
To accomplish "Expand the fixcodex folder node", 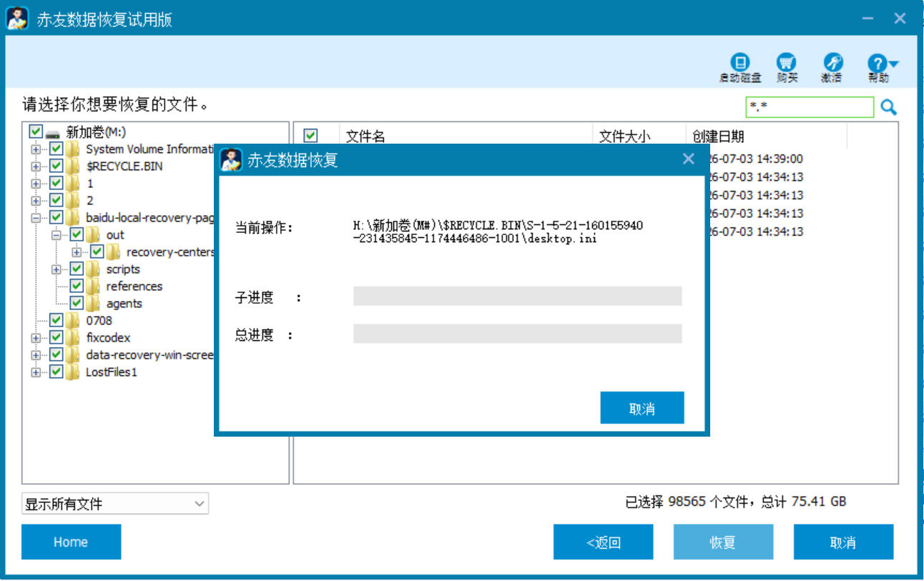I will tap(36, 338).
